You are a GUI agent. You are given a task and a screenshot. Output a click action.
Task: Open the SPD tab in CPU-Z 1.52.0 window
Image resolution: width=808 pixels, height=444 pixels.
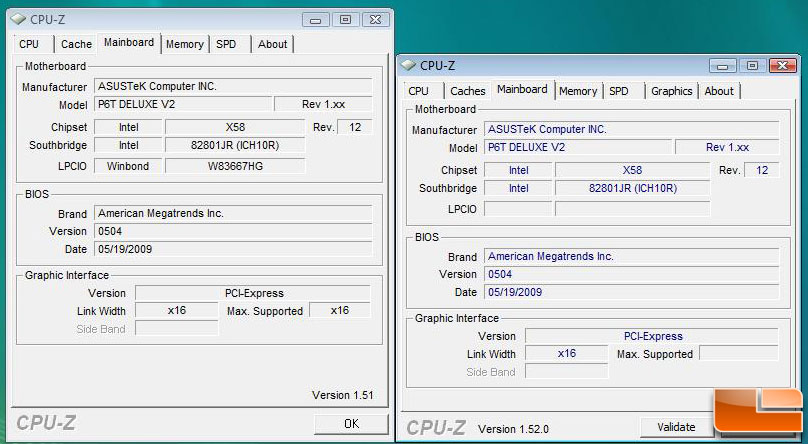pos(619,91)
